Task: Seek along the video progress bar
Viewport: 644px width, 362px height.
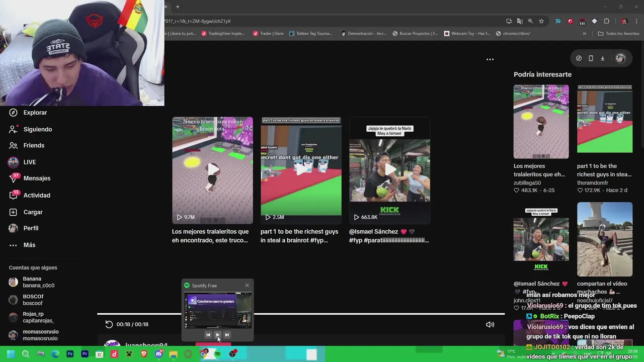Action: [301, 314]
